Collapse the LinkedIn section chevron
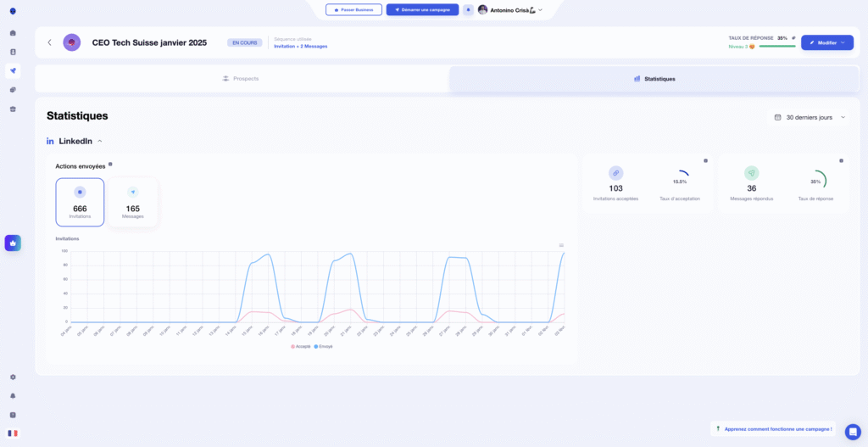 (x=100, y=141)
